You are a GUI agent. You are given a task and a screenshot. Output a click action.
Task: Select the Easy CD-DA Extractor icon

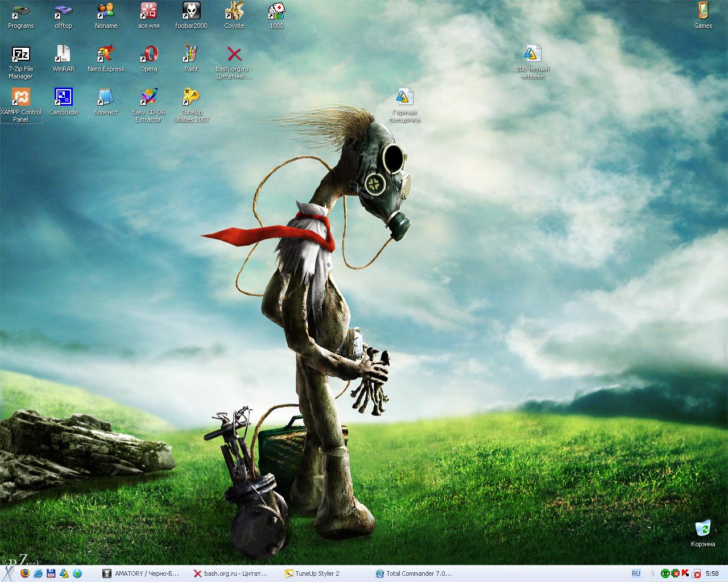pos(148,106)
